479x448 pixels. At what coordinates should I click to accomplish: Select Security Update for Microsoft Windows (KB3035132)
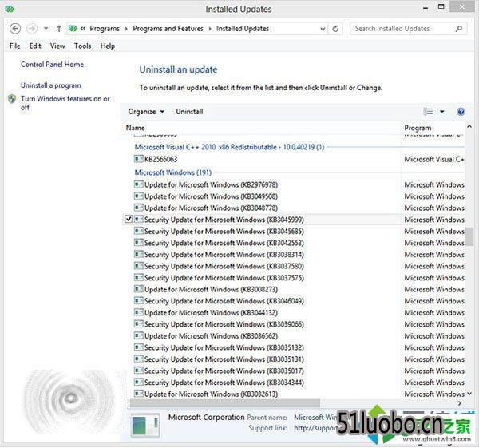pyautogui.click(x=224, y=347)
